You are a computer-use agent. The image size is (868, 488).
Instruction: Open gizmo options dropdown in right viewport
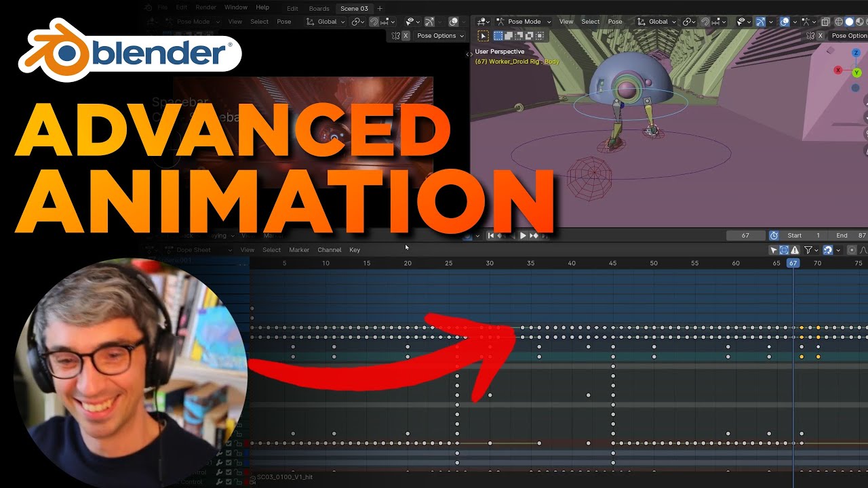click(x=770, y=22)
